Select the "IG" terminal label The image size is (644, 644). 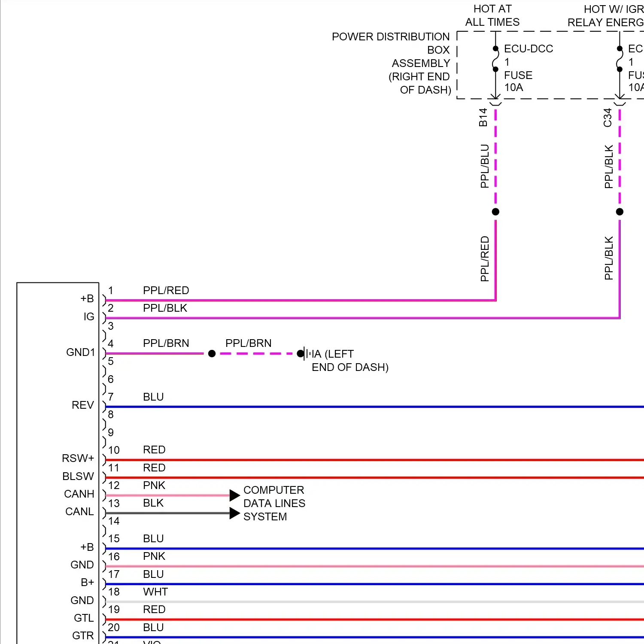(89, 317)
